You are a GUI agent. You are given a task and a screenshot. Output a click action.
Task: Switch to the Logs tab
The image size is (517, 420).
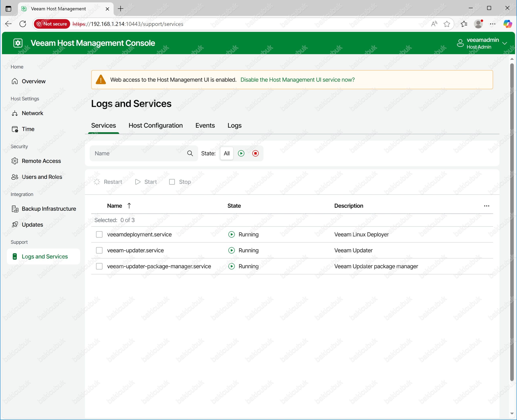(x=234, y=126)
